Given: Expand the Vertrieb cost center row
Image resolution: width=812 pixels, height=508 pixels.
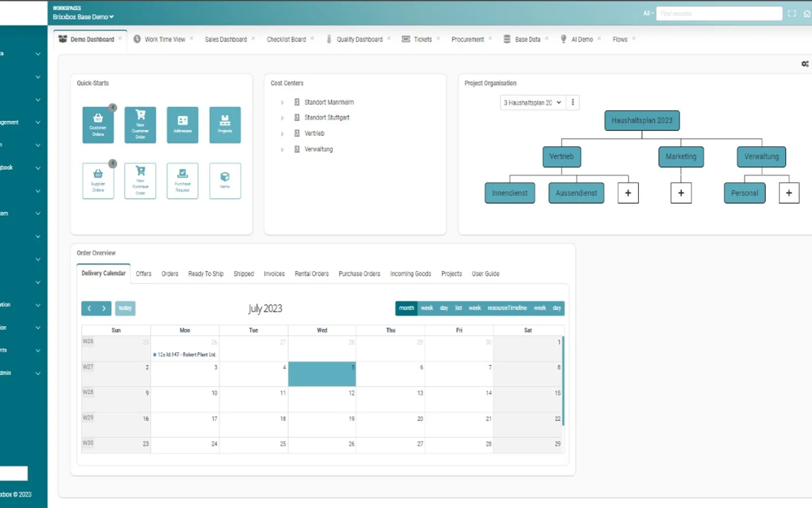Looking at the screenshot, I should point(282,134).
